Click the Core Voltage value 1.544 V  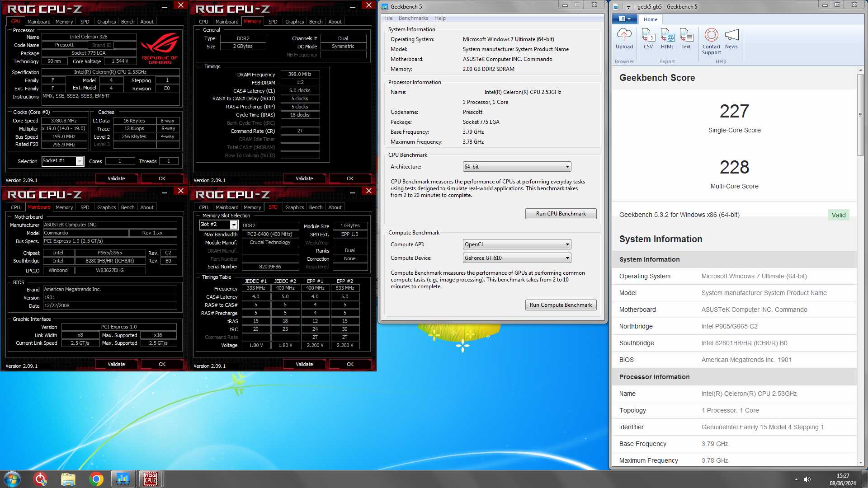click(x=120, y=61)
